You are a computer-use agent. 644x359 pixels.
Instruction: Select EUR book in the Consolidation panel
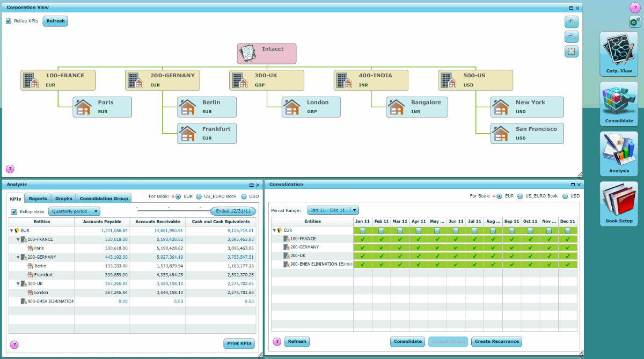coord(500,196)
